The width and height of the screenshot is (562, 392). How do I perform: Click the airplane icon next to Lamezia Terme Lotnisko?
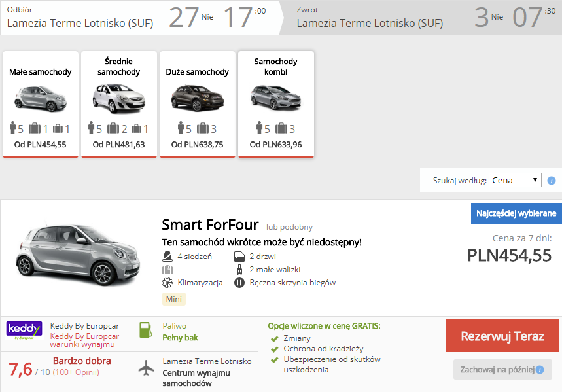[x=146, y=368]
